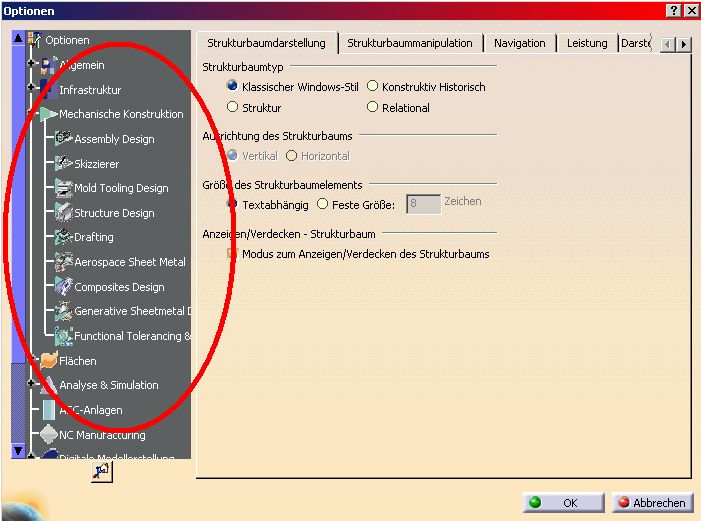The width and height of the screenshot is (701, 521).
Task: Click the Abbrechen button
Action: click(x=652, y=503)
